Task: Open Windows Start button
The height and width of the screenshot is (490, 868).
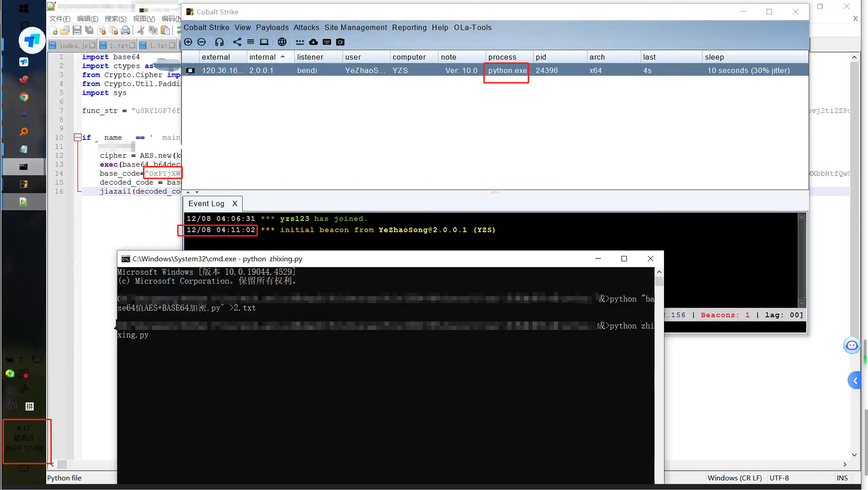Action: pos(24,8)
